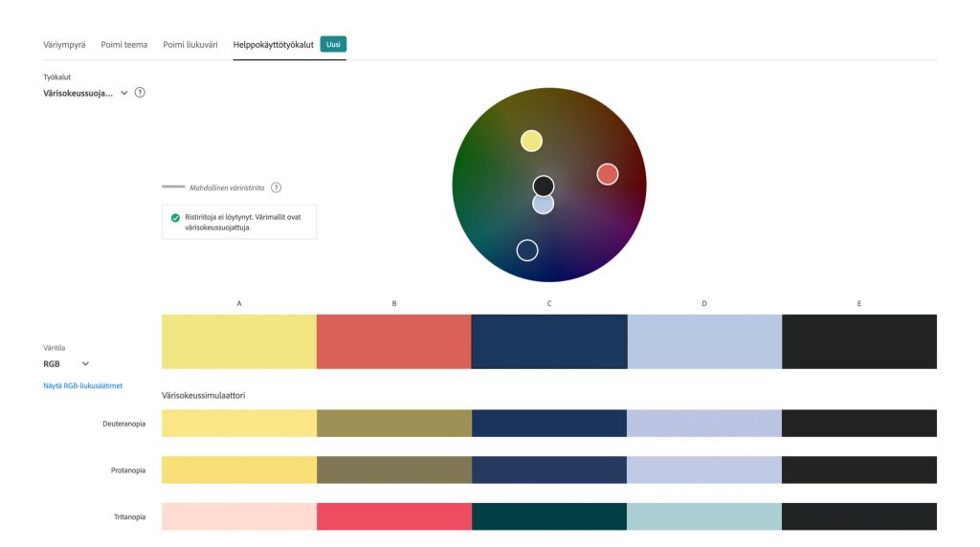This screenshot has height=547, width=980.
Task: Select yellow swatch A in palette
Action: point(239,341)
